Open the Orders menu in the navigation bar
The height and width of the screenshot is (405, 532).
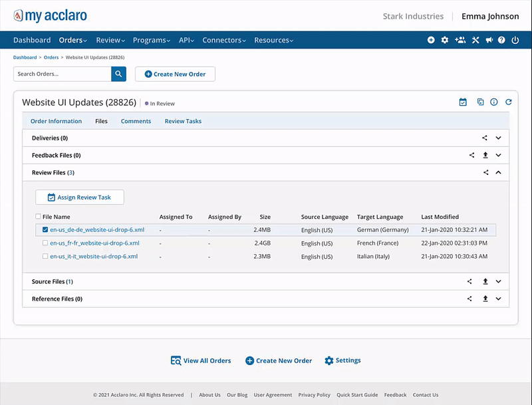(72, 40)
